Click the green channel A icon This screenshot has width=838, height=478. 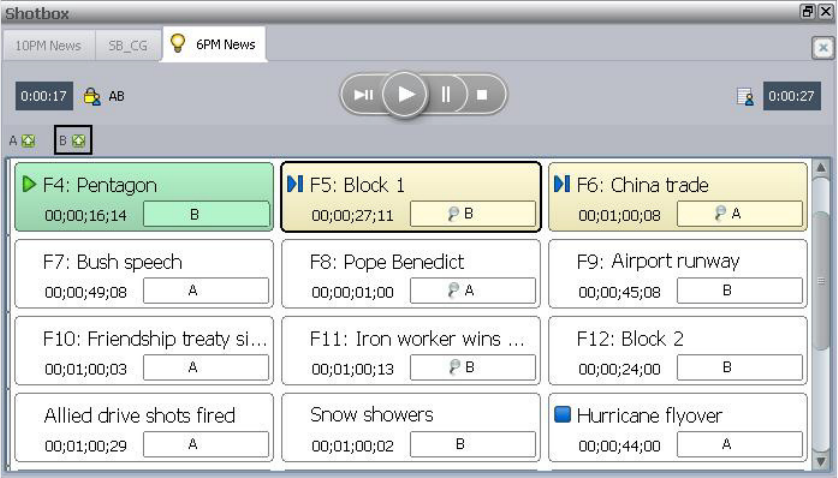[x=28, y=141]
